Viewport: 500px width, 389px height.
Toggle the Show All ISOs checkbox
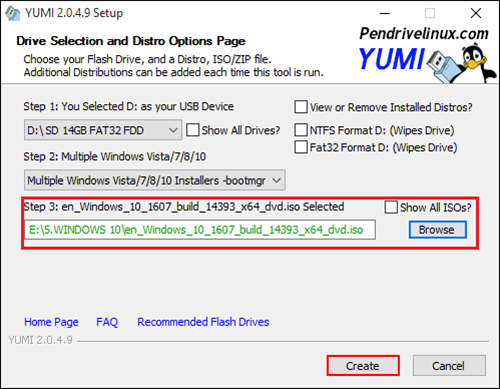391,207
